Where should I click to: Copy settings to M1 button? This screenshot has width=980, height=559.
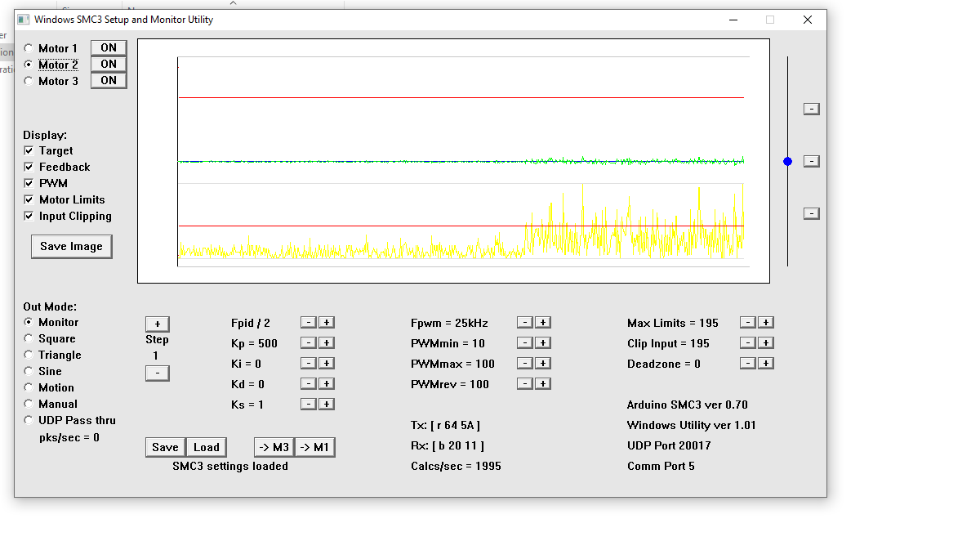(315, 447)
